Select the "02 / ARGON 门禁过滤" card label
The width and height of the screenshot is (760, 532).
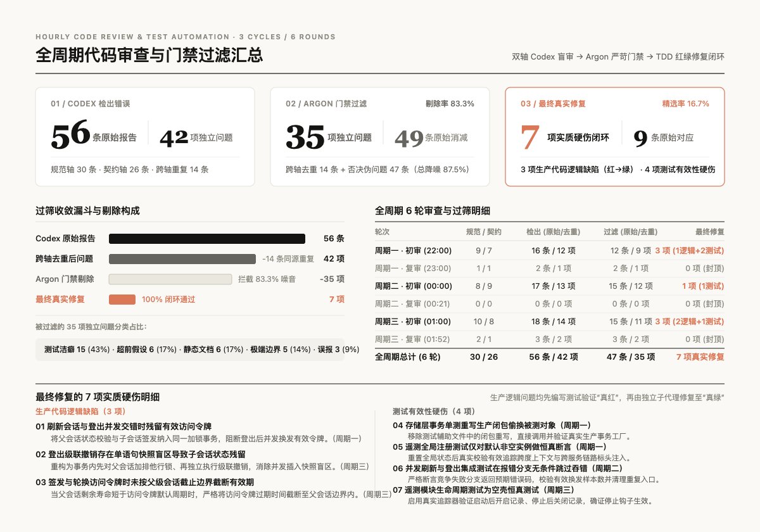326,104
